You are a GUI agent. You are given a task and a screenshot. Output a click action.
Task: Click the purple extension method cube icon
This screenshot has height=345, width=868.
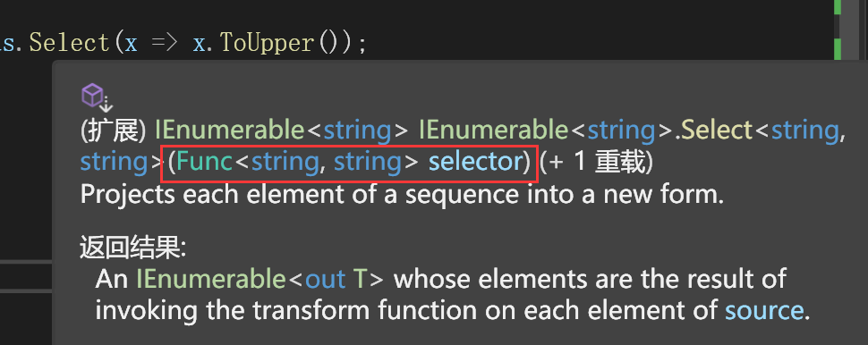click(x=97, y=97)
